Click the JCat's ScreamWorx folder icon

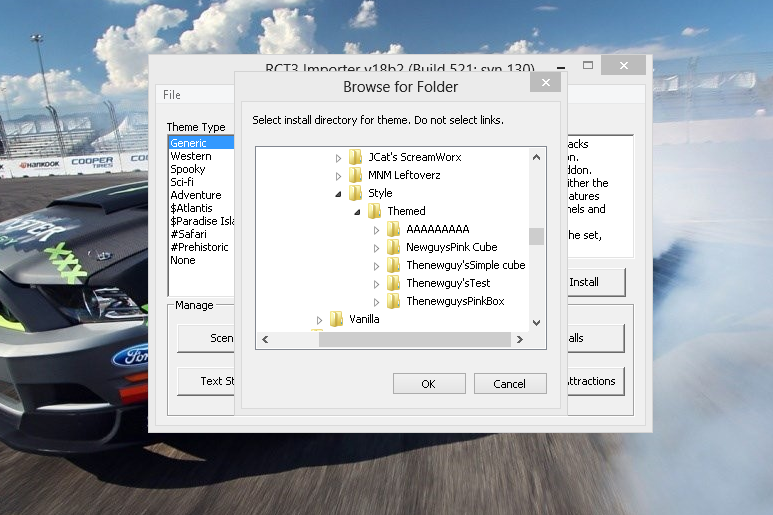[355, 157]
